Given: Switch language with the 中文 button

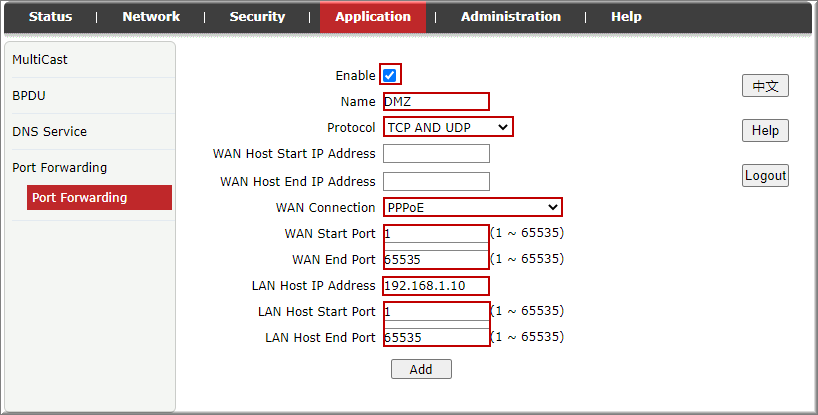Looking at the screenshot, I should 765,87.
